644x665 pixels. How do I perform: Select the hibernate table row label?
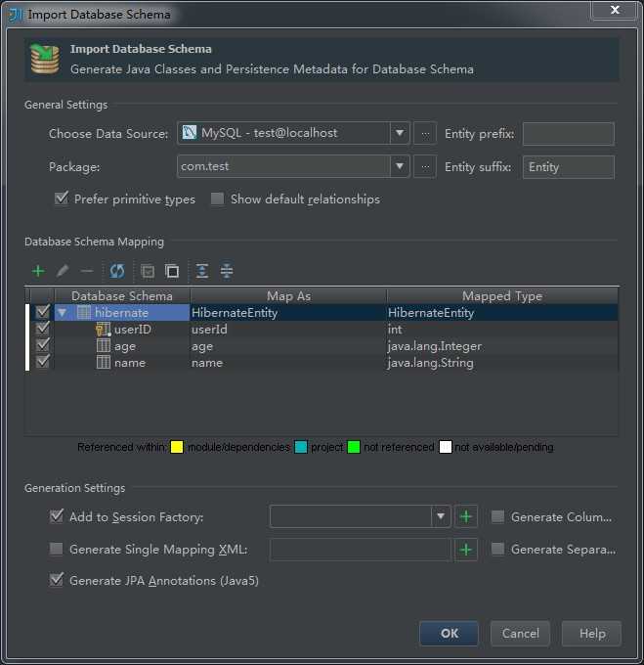coord(121,313)
